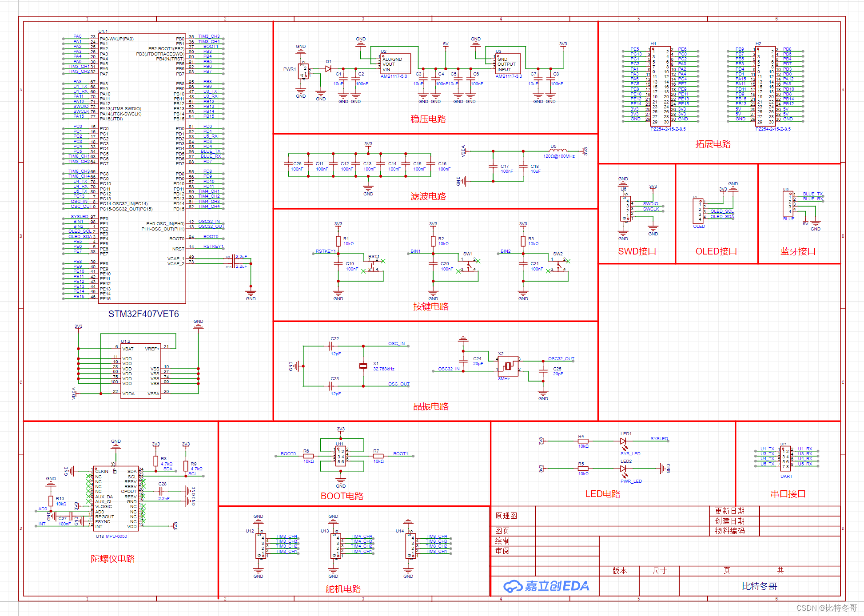This screenshot has height=616, width=864.
Task: Select the H1 expansion header connector
Action: click(x=661, y=86)
